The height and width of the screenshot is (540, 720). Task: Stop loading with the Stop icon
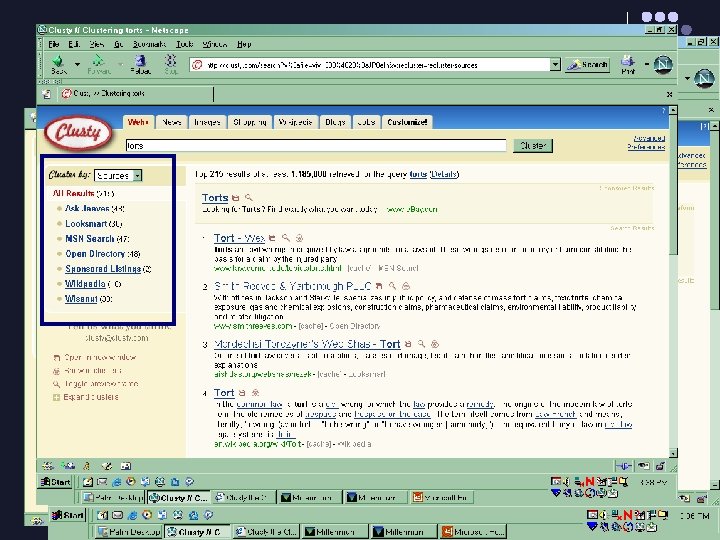171,61
